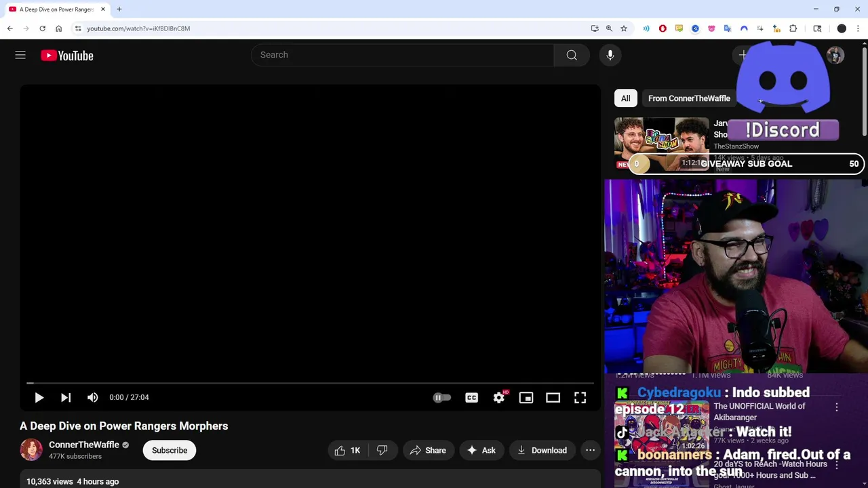Open the browser home page

coord(58,28)
